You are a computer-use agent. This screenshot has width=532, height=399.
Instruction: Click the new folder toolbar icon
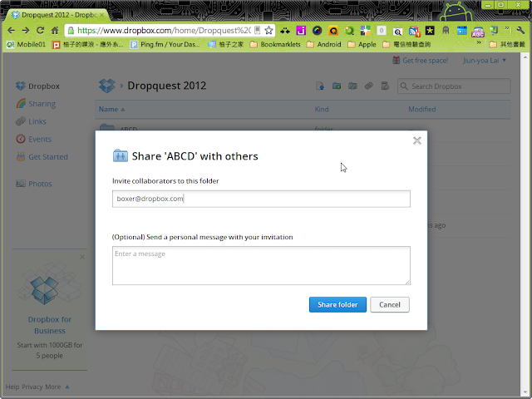[336, 86]
